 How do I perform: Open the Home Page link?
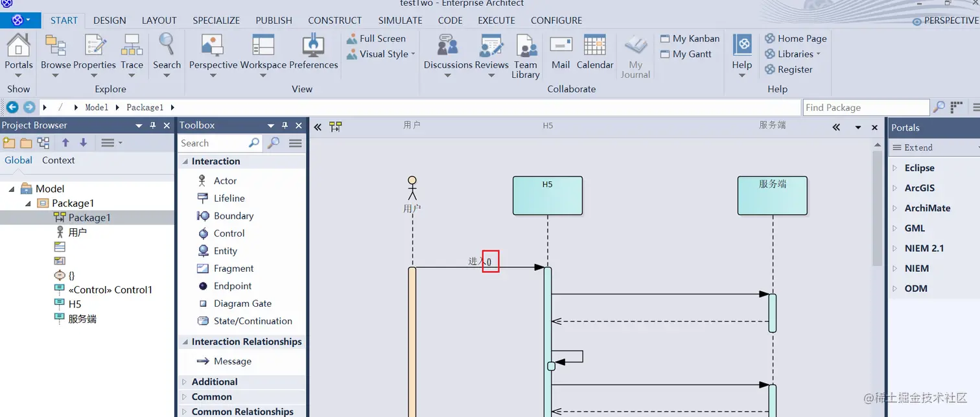click(796, 39)
